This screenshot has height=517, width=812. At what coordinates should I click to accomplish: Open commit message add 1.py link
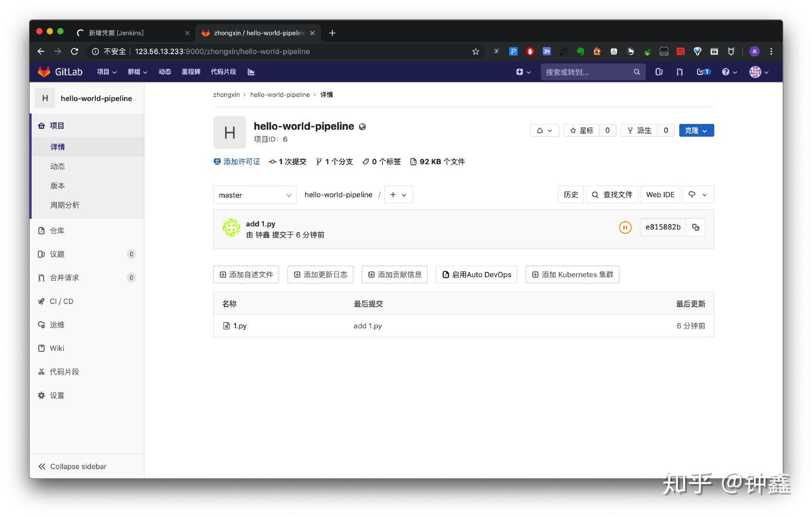point(261,224)
